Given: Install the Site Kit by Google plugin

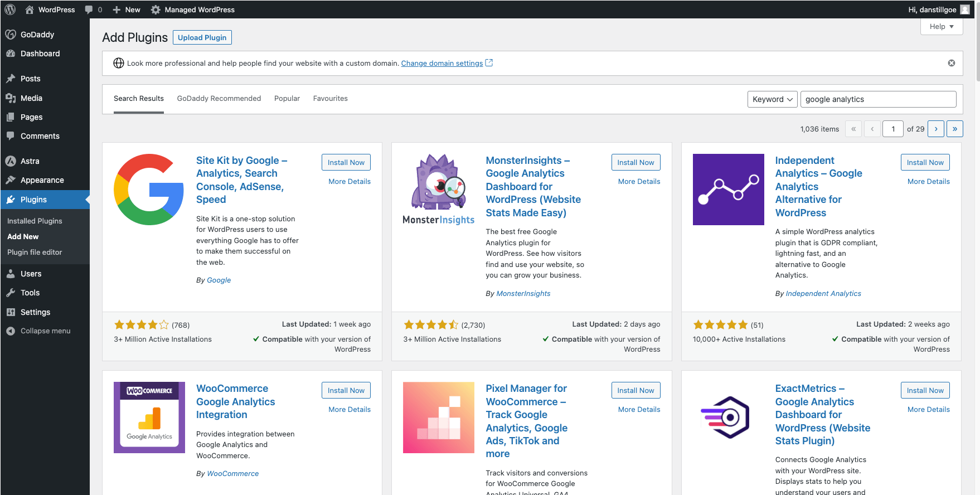Looking at the screenshot, I should pos(346,162).
